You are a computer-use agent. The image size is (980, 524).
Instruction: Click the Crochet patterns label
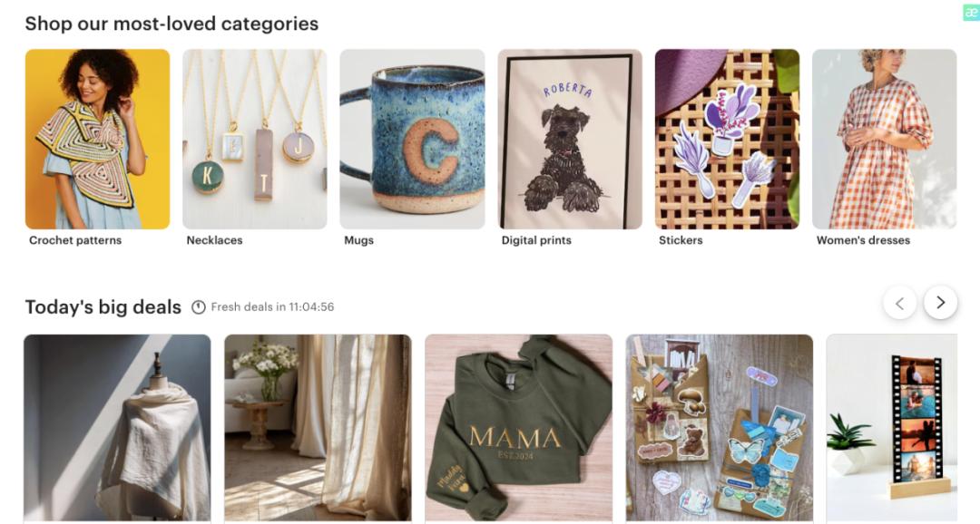[75, 240]
